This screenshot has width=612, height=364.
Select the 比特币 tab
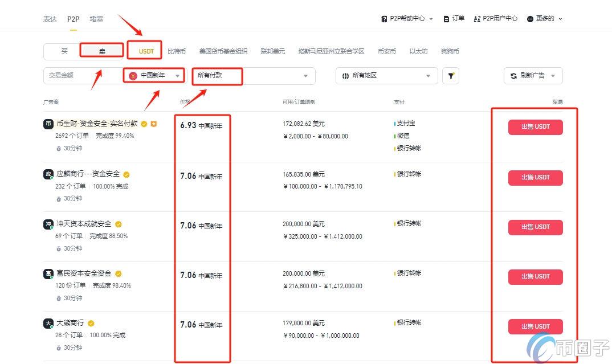176,51
